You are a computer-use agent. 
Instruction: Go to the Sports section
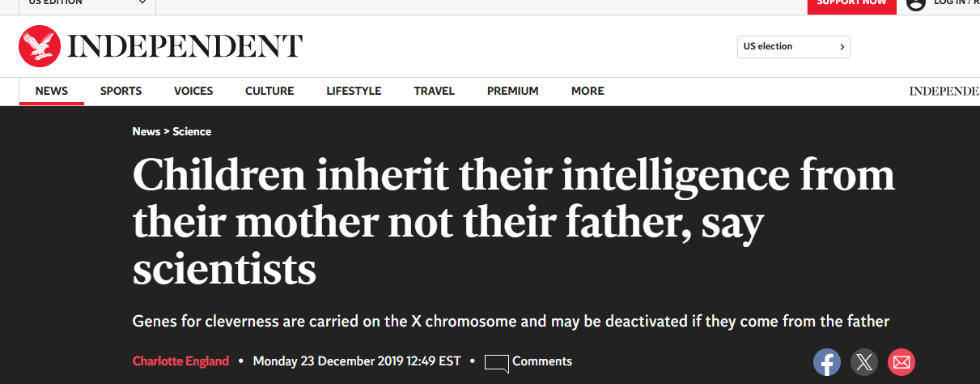coord(121,91)
